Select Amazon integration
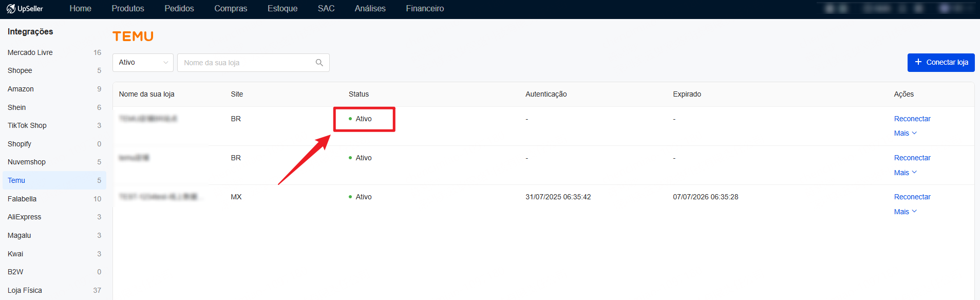The width and height of the screenshot is (980, 300). click(54, 89)
